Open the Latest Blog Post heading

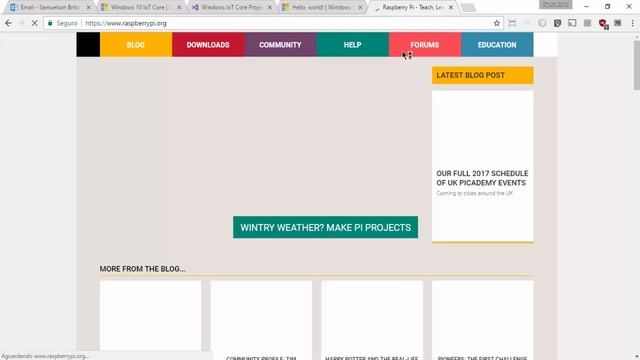pyautogui.click(x=482, y=75)
